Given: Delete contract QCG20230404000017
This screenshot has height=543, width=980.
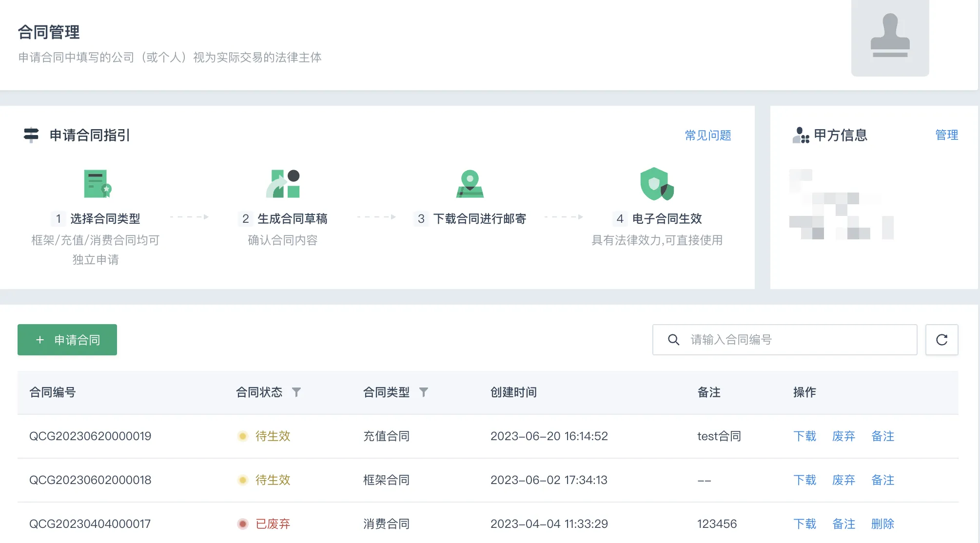Looking at the screenshot, I should coord(882,524).
